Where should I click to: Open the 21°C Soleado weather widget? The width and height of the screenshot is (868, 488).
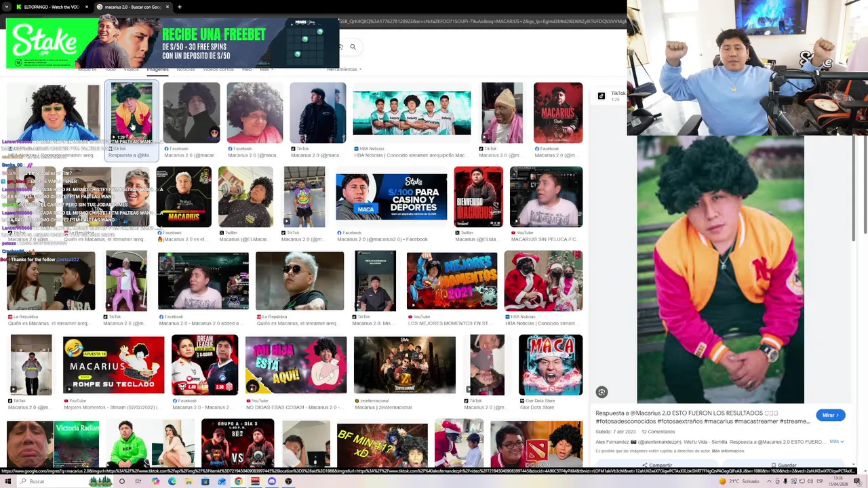tap(740, 481)
